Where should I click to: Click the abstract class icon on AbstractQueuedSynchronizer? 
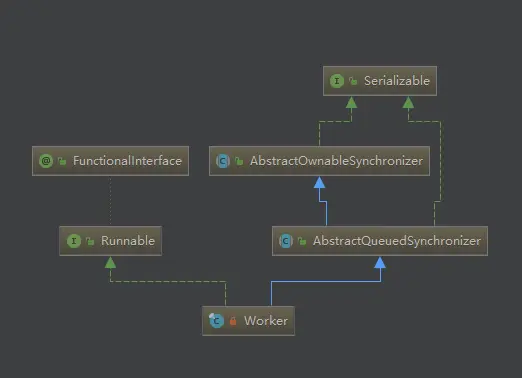coord(286,241)
